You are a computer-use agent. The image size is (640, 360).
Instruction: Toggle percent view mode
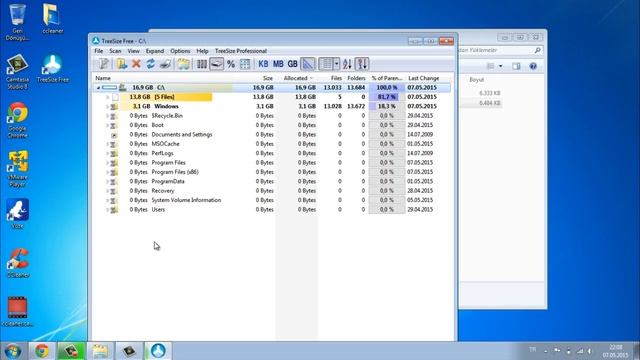(x=231, y=64)
